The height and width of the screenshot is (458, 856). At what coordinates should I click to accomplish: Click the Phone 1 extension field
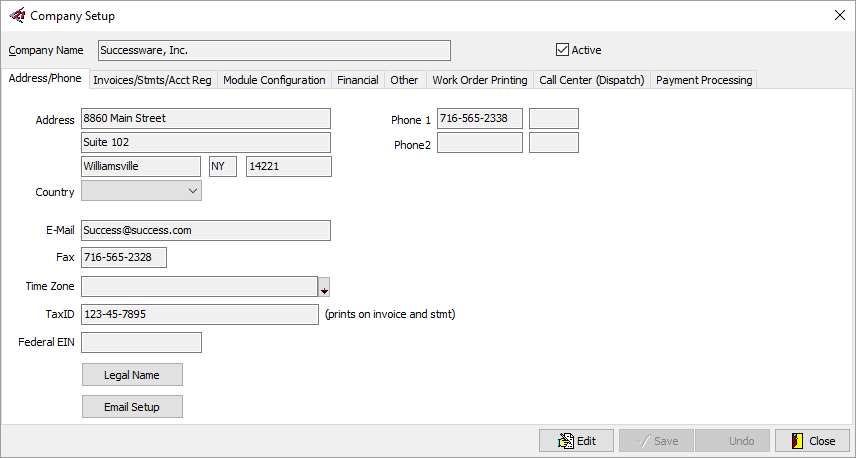click(x=554, y=118)
